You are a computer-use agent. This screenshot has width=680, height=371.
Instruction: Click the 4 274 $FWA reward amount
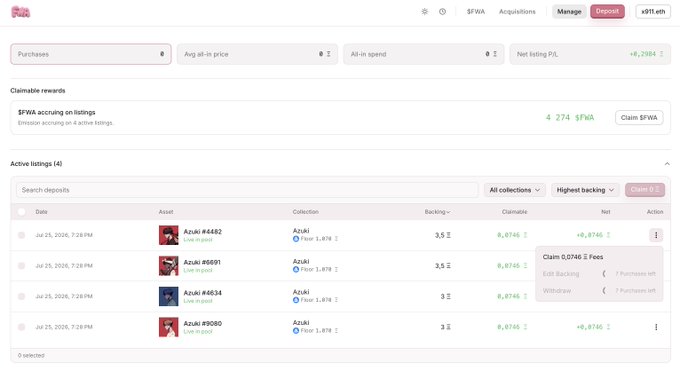(570, 118)
